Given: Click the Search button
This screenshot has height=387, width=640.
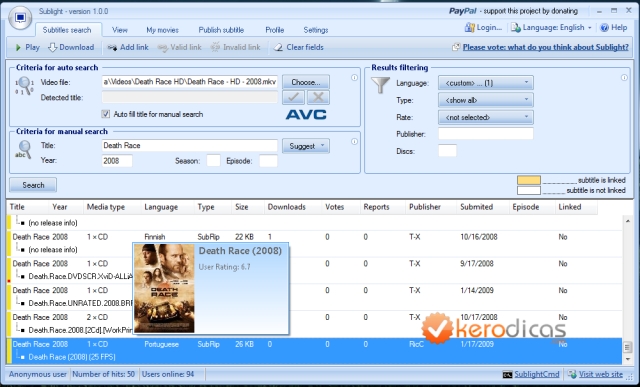Looking at the screenshot, I should click(33, 185).
